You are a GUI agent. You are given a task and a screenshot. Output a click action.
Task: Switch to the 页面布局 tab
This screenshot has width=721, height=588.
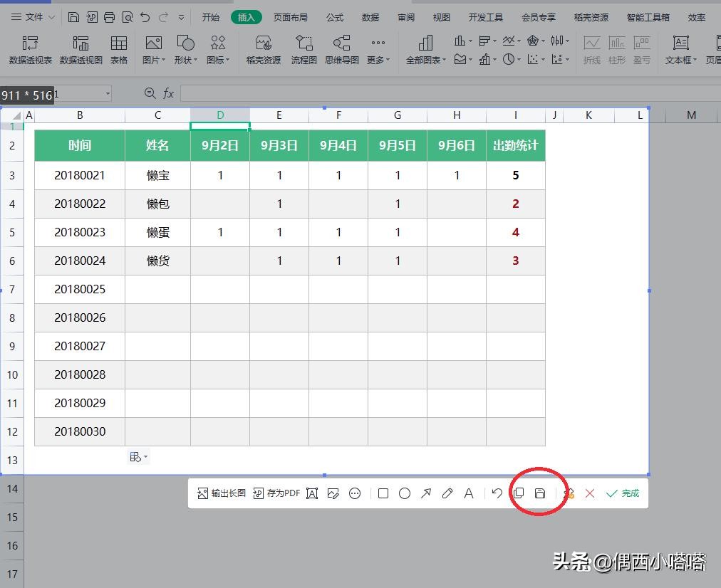[x=291, y=17]
